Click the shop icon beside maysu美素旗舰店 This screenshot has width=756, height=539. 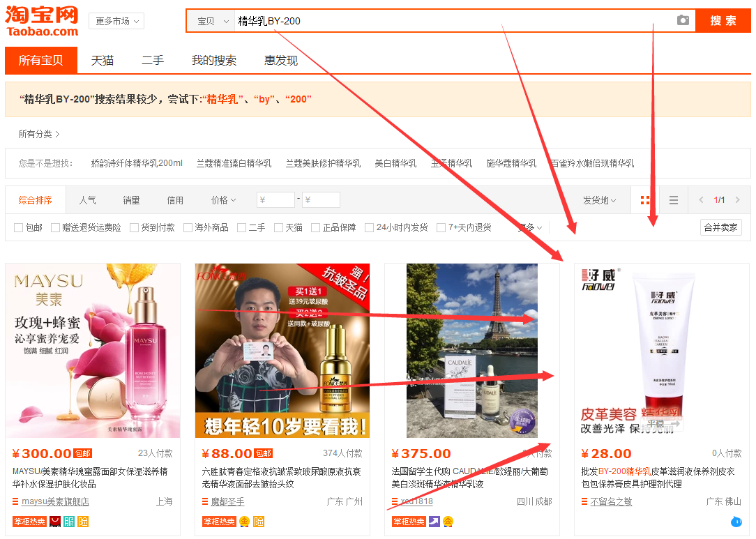coord(15,502)
